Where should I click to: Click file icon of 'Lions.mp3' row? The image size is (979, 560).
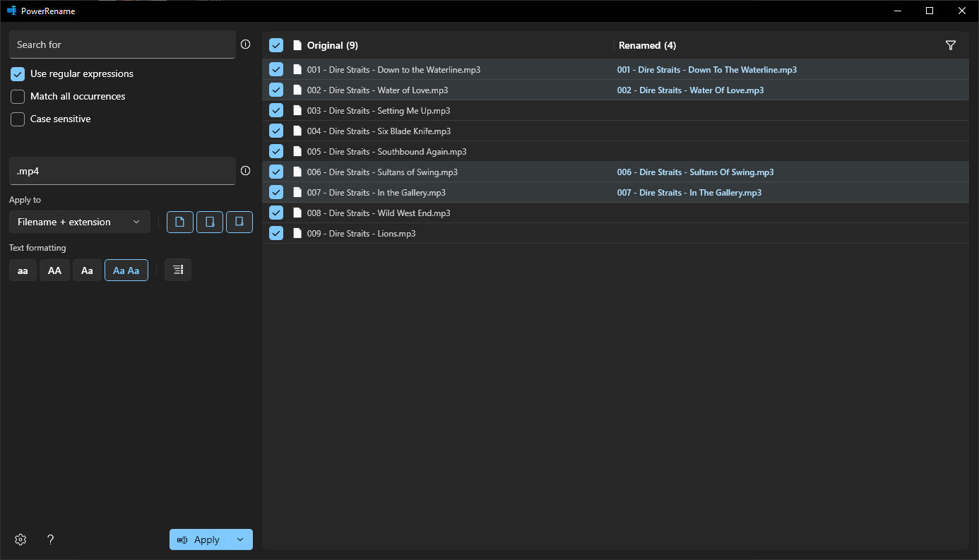click(x=297, y=233)
